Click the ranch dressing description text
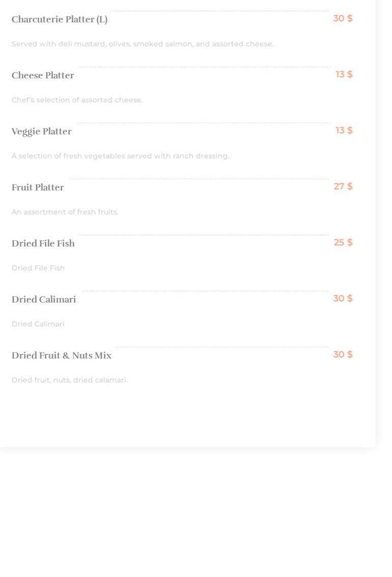This screenshot has width=392, height=577. pos(120,156)
